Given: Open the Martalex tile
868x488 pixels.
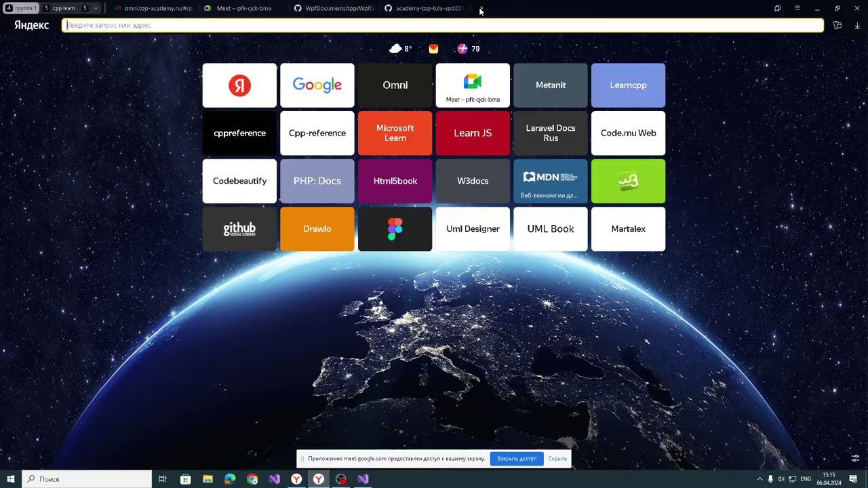Looking at the screenshot, I should coord(628,229).
